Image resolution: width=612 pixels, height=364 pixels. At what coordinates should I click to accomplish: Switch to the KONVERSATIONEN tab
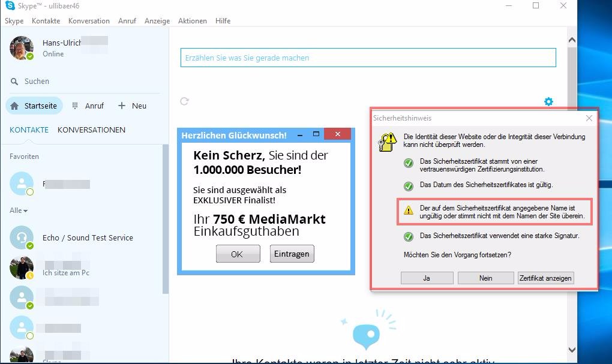point(91,130)
